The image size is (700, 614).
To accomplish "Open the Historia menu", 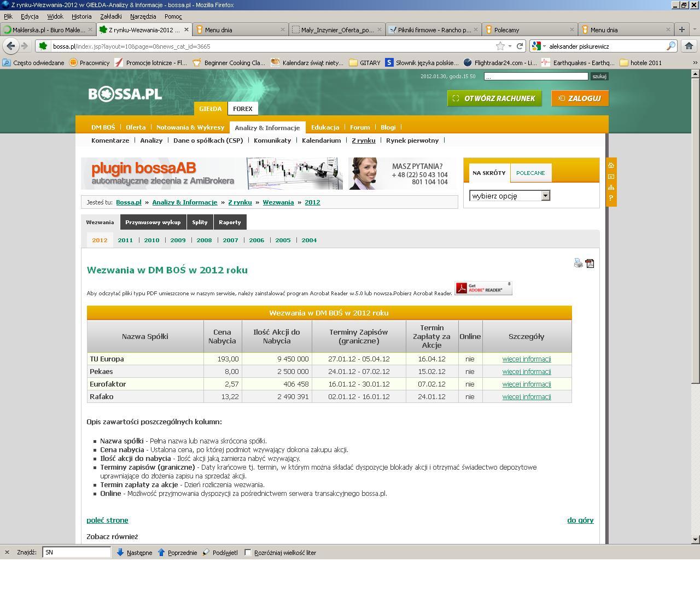I will coord(81,16).
